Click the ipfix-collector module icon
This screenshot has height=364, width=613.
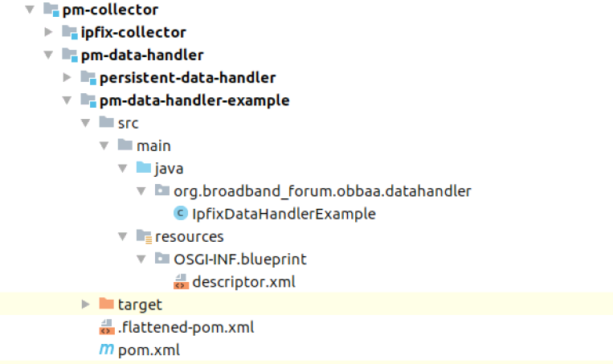click(x=69, y=33)
